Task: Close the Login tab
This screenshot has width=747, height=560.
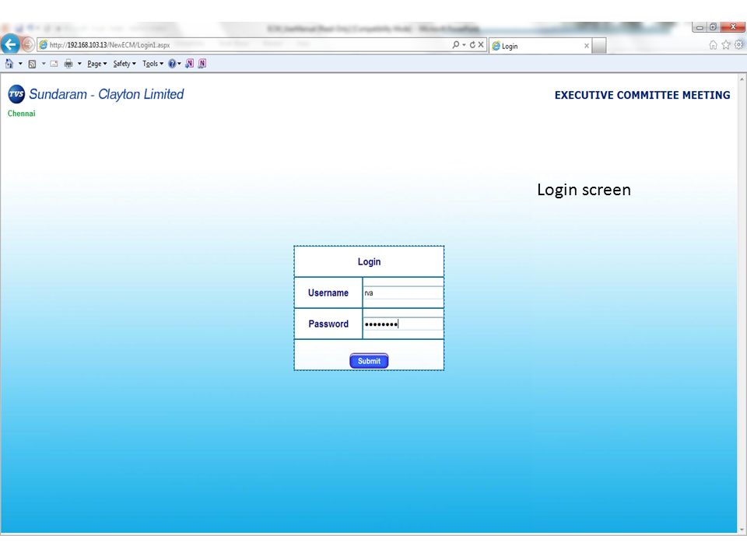Action: point(587,46)
